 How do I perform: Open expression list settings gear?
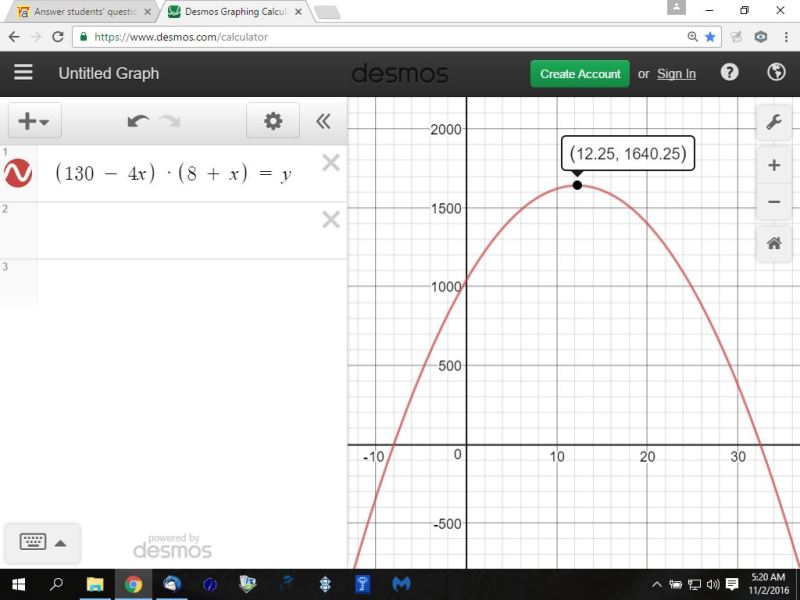click(273, 121)
